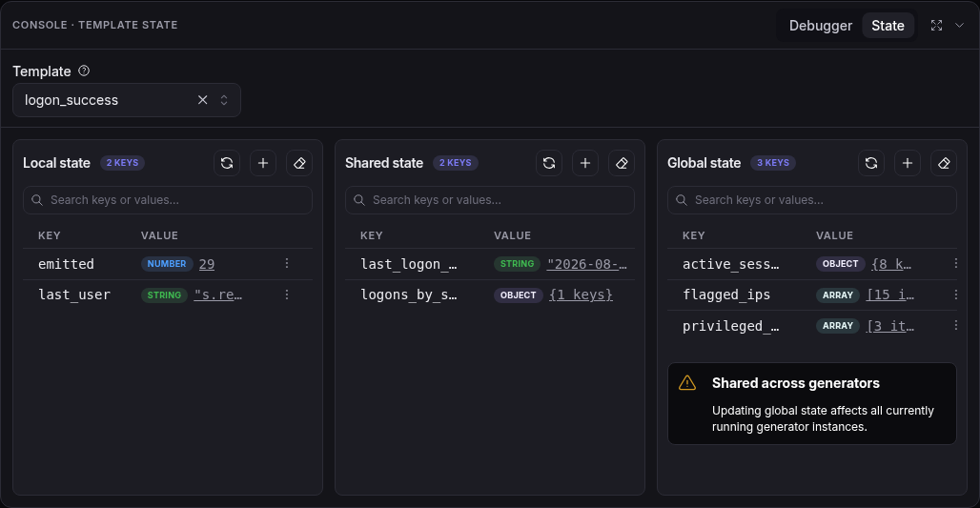Add a new key to Local state

coord(263,163)
